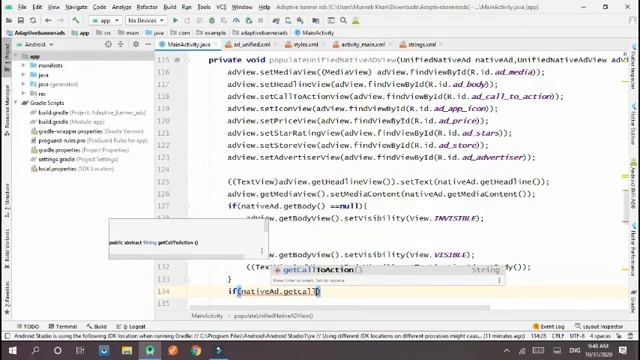Click the TODO tool window button
Screen dimensions: 640x360
pyautogui.click(x=28, y=327)
